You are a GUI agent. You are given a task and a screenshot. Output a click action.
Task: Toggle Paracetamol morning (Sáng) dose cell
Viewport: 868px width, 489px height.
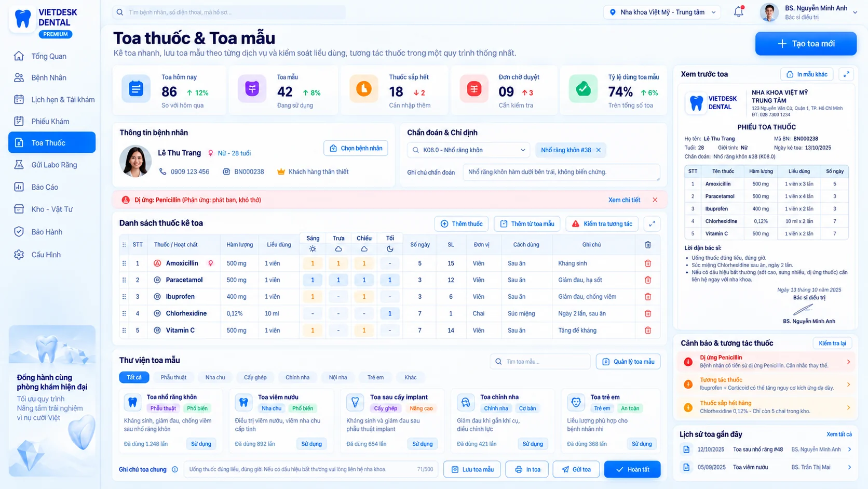click(313, 280)
